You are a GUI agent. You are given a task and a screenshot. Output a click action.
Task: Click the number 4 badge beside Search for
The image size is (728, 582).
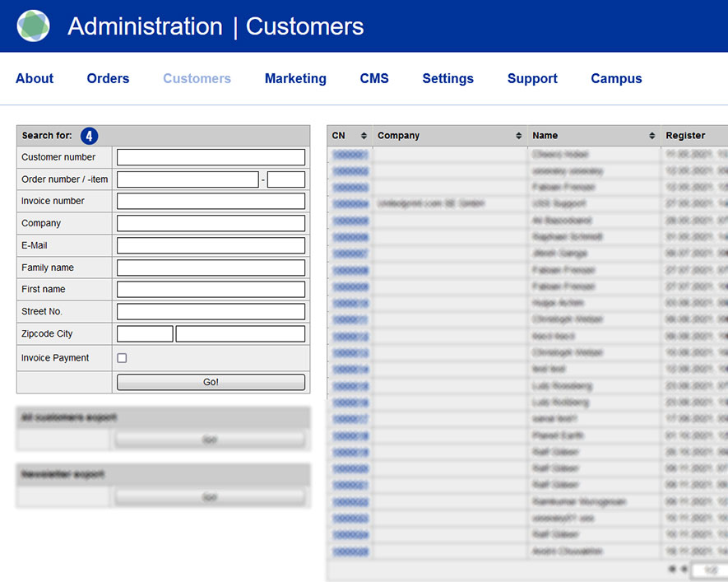pos(89,136)
